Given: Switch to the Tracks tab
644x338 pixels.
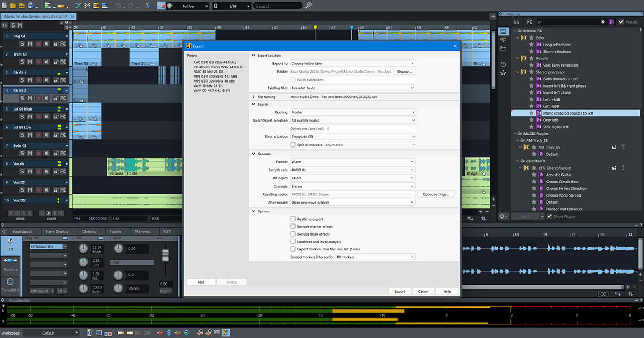Looking at the screenshot, I should 116,232.
